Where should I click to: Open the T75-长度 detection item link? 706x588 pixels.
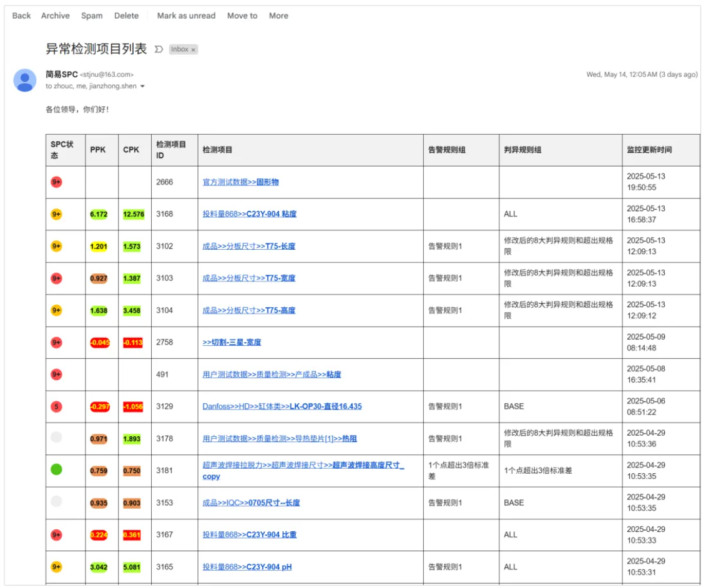(x=248, y=246)
